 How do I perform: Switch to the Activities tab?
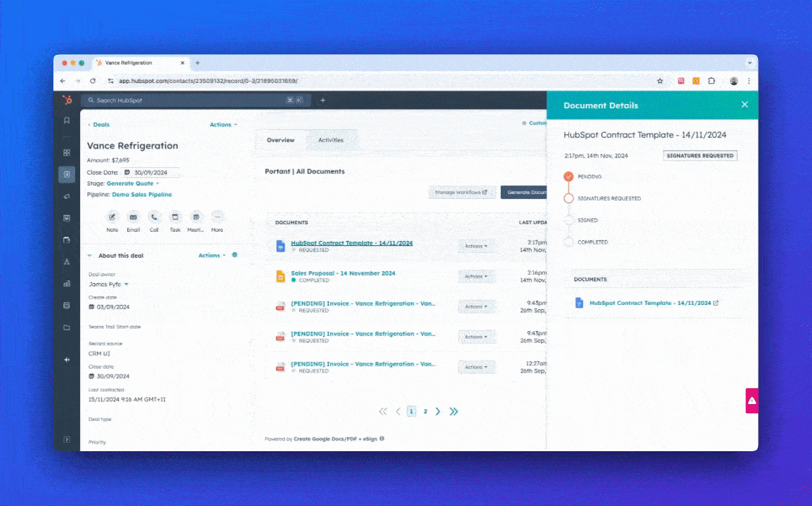(331, 140)
